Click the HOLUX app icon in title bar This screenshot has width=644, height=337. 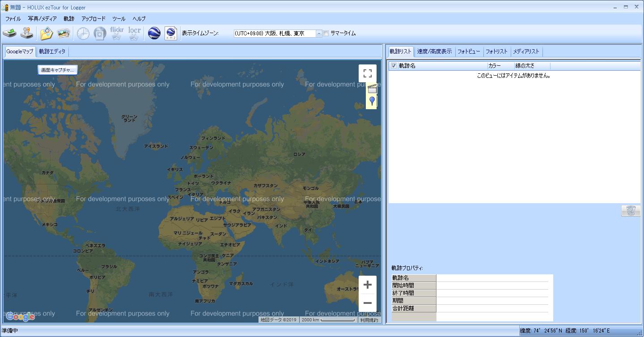tap(5, 7)
